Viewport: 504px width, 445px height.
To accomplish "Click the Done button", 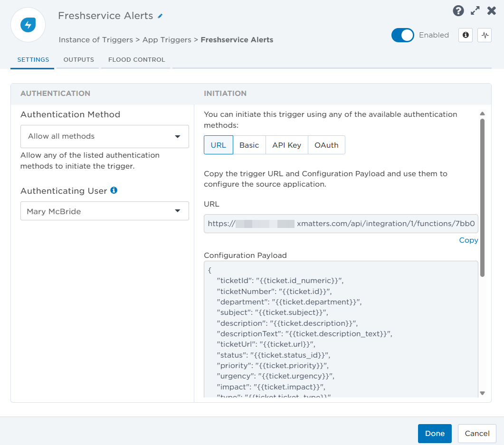I will click(x=435, y=433).
